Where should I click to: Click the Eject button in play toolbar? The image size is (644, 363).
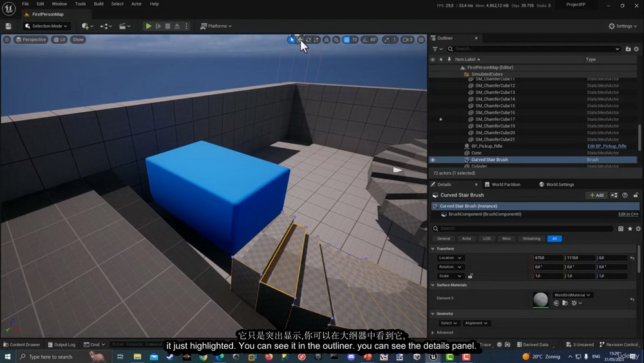(x=177, y=26)
